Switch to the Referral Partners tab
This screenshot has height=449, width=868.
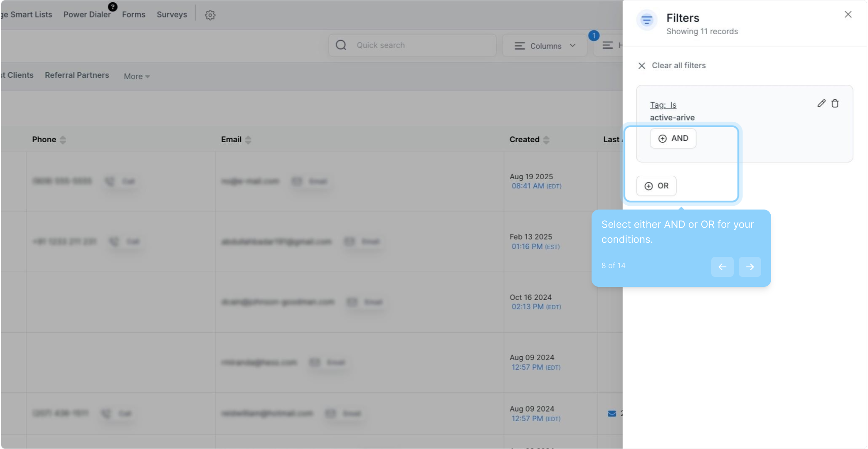pos(77,75)
